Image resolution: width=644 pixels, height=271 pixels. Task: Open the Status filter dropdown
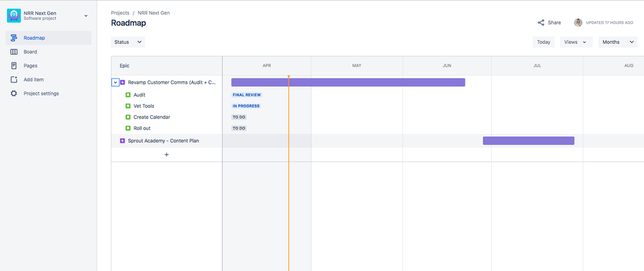click(x=128, y=42)
